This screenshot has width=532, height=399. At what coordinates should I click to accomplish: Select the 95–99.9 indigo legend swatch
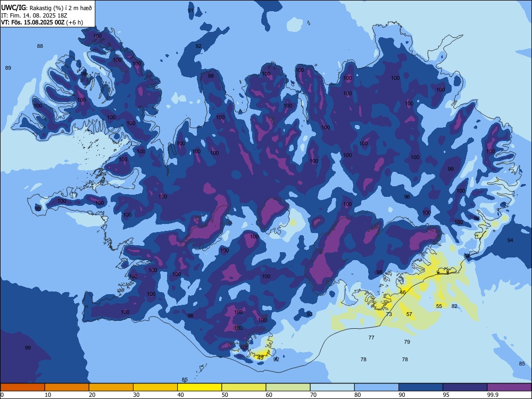coord(465,387)
